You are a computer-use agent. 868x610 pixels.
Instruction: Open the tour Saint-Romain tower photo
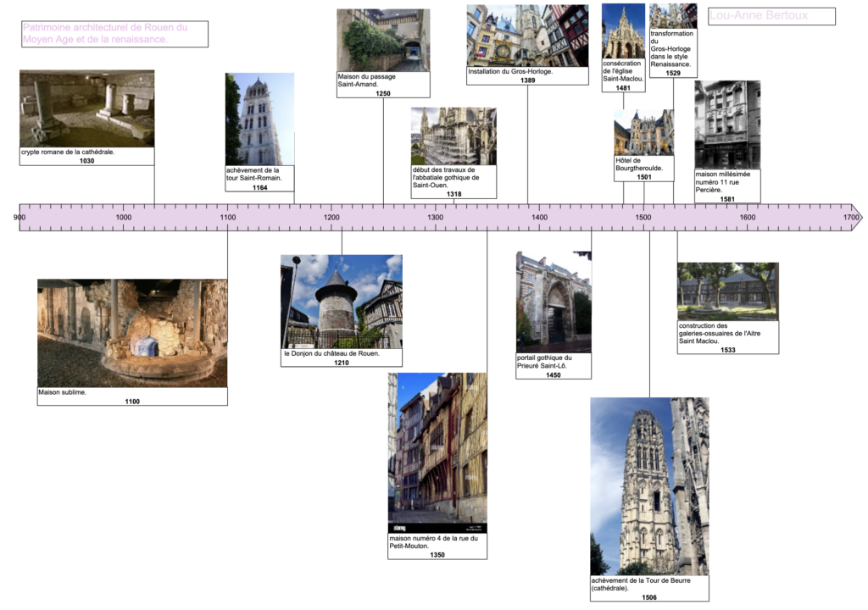(259, 119)
